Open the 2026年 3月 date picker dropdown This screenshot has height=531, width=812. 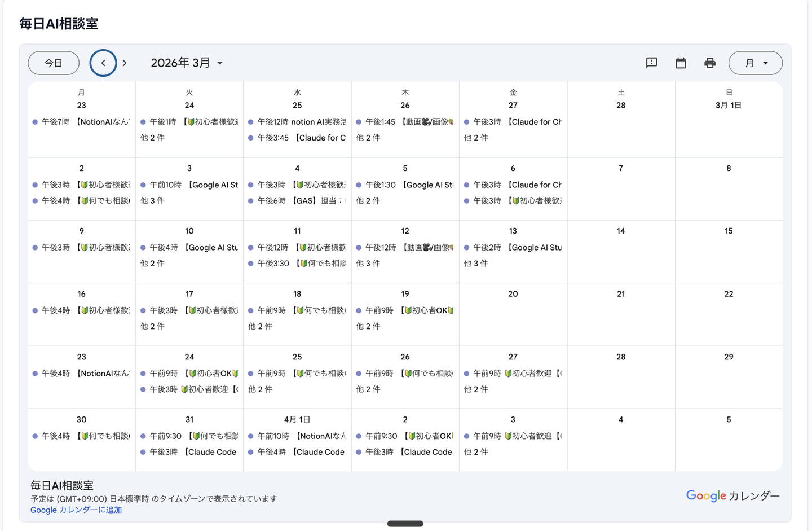[187, 63]
